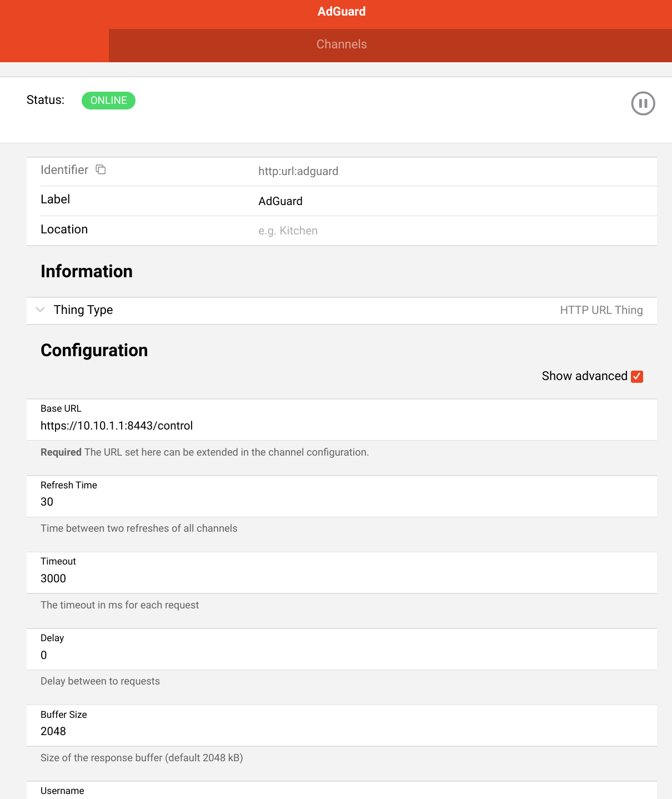Click the AdGuard page title
The image size is (672, 799).
(x=342, y=12)
